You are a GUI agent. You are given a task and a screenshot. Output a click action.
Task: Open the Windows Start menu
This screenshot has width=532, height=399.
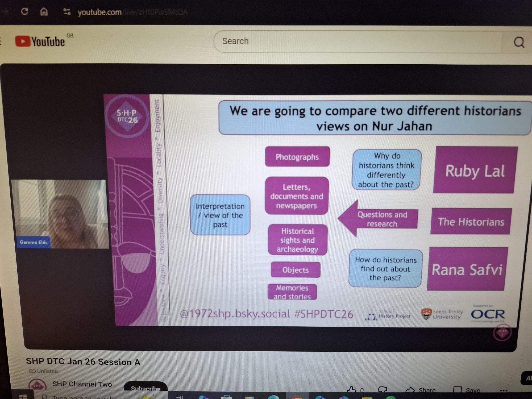point(23,397)
